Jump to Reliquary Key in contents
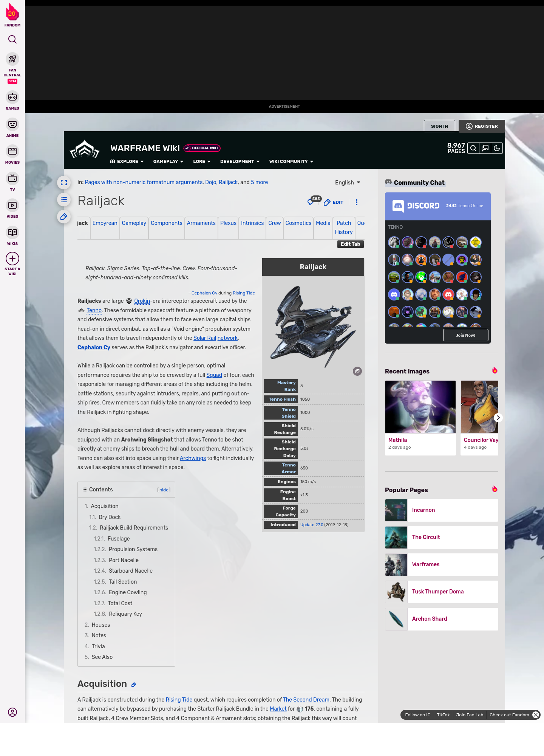This screenshot has height=756, width=544. (x=125, y=614)
